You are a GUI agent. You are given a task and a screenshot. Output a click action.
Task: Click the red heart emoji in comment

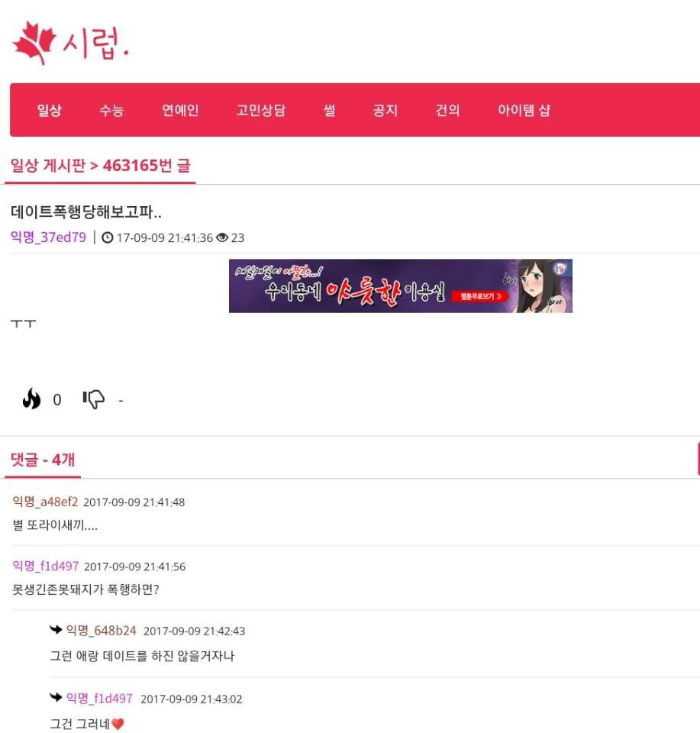(118, 724)
